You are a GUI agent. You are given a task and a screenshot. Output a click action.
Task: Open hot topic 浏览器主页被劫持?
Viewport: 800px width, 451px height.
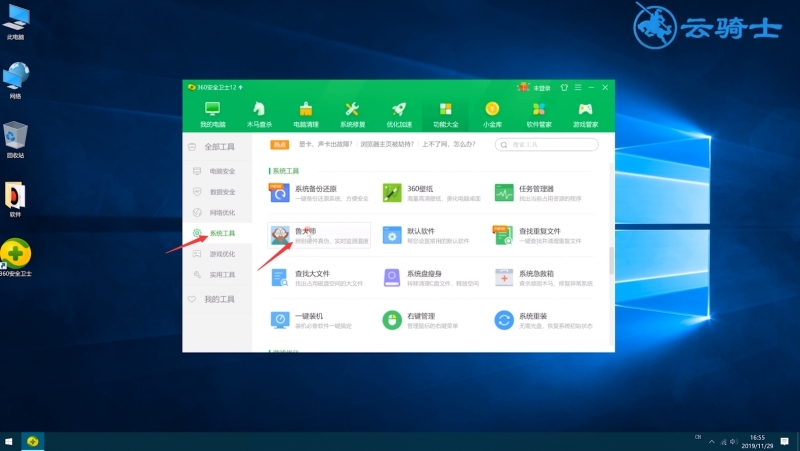tap(387, 144)
